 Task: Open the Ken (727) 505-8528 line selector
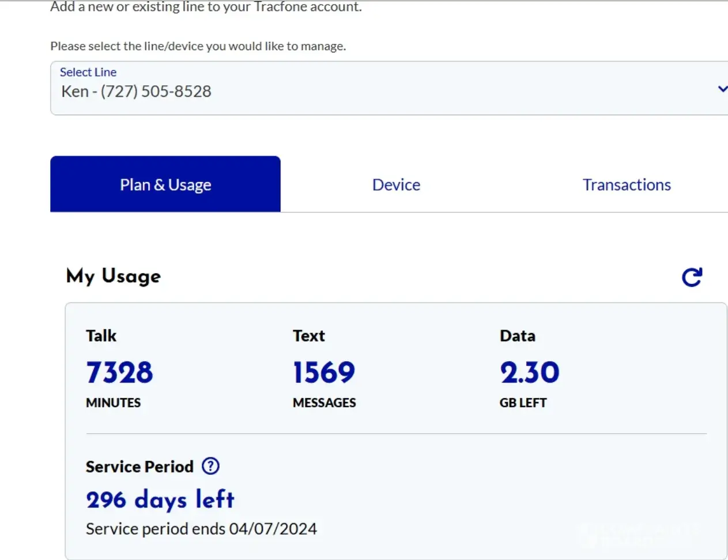coord(136,92)
